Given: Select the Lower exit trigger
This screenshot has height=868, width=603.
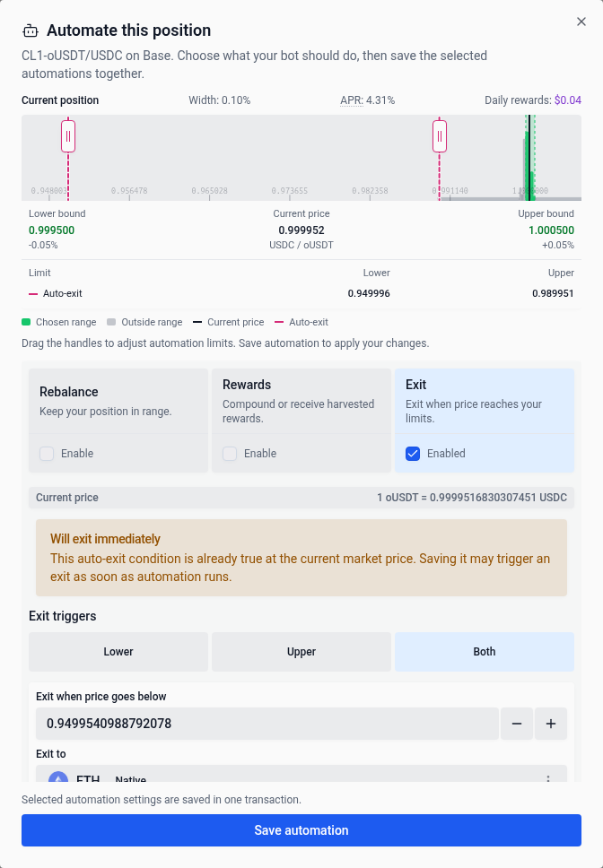Looking at the screenshot, I should click(118, 652).
